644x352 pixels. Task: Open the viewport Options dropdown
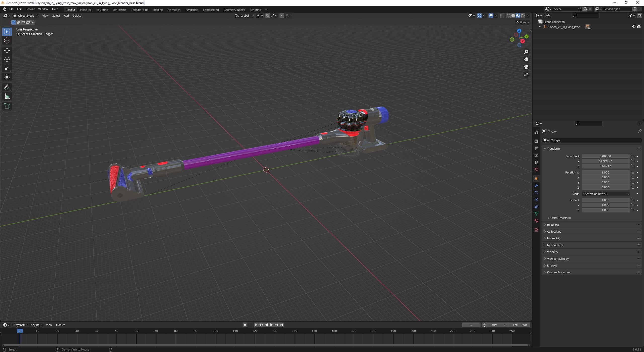[522, 22]
